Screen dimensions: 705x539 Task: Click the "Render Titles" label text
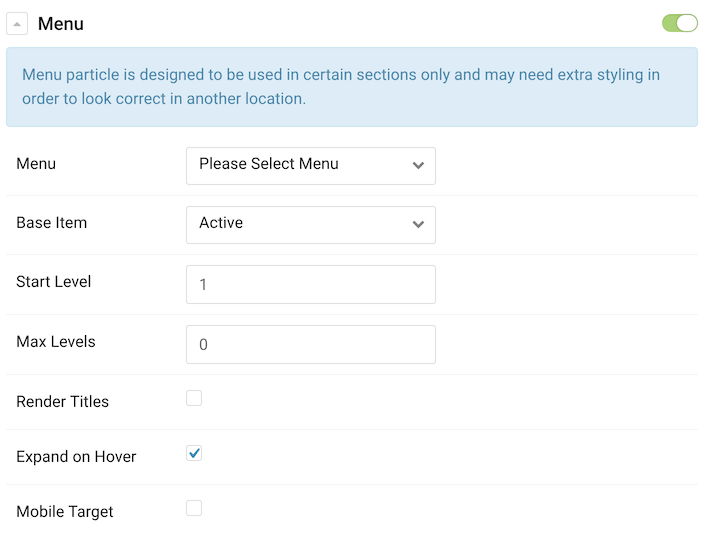pyautogui.click(x=63, y=401)
